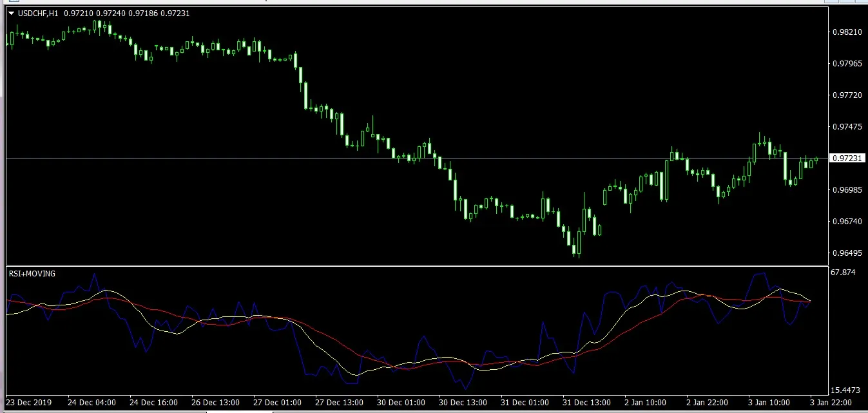Click the lowest candle near 31 Dec

(578, 248)
